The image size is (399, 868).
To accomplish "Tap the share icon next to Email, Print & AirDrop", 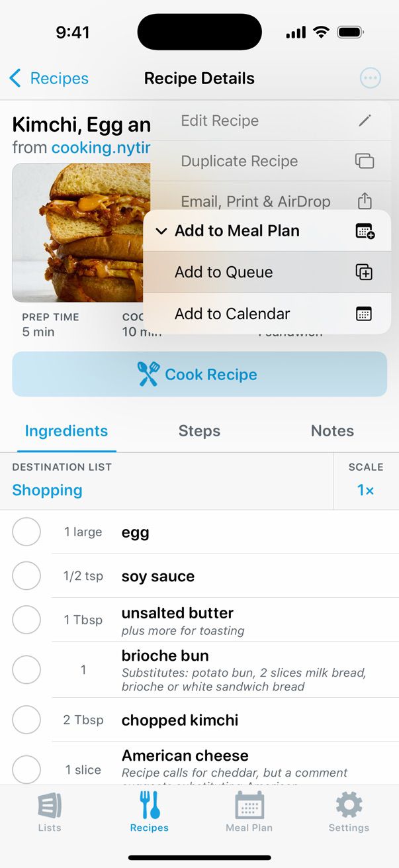I will click(x=365, y=201).
